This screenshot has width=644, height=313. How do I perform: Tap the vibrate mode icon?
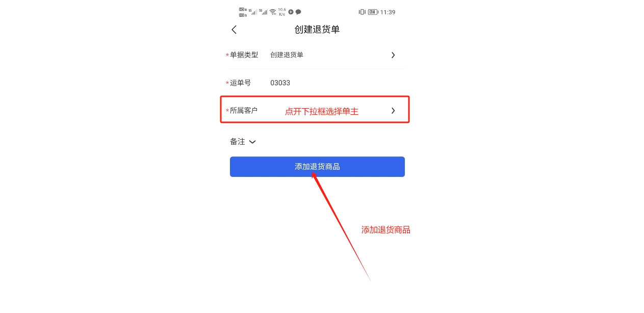[x=362, y=12]
